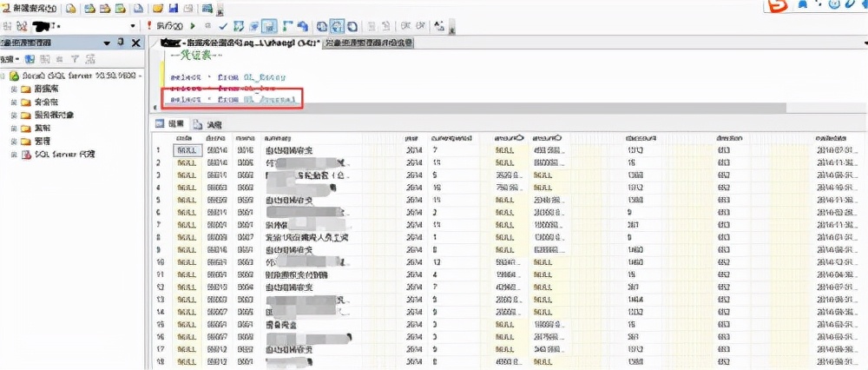Open the Activity Monitor icon

(x=207, y=9)
